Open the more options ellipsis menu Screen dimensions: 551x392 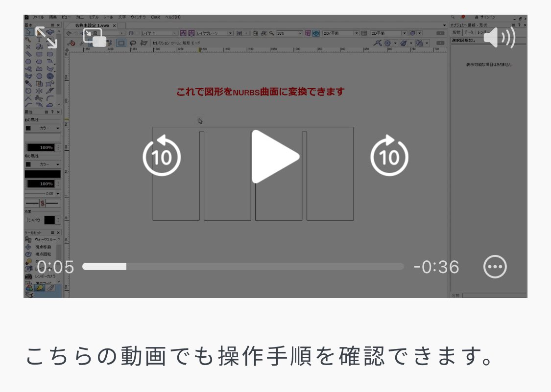[x=495, y=267]
